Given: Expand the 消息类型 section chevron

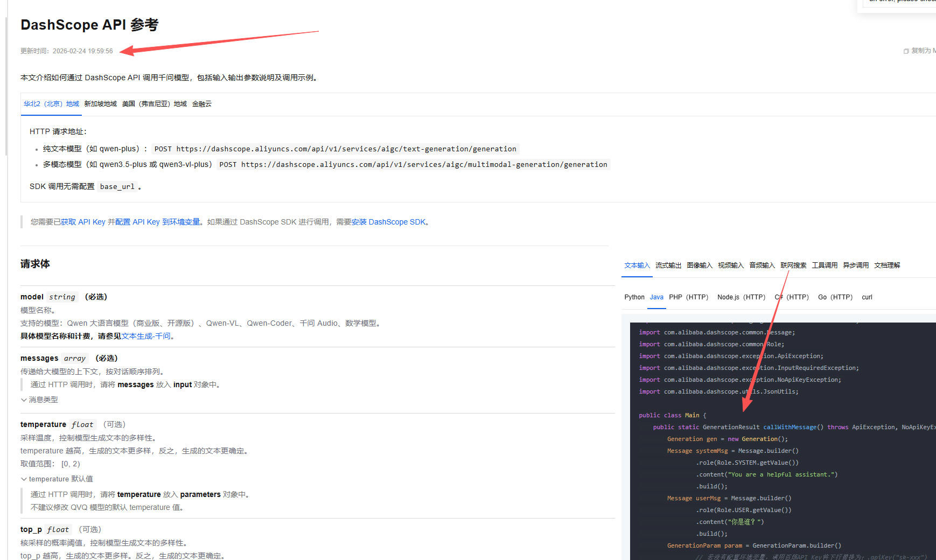Looking at the screenshot, I should (24, 400).
